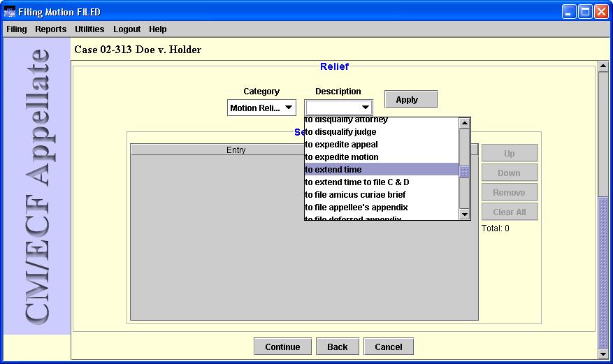Click the main panel scroll up arrow
Screen dimensions: 613x364
(603, 66)
